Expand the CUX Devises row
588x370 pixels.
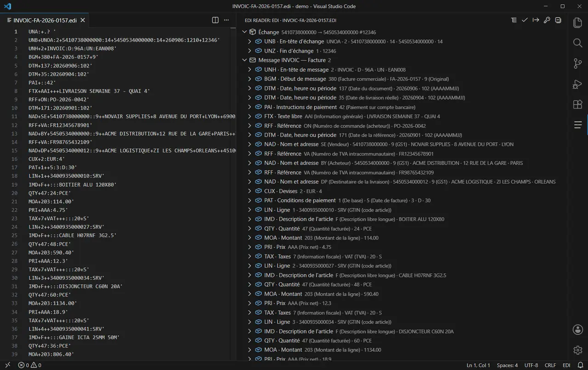250,191
